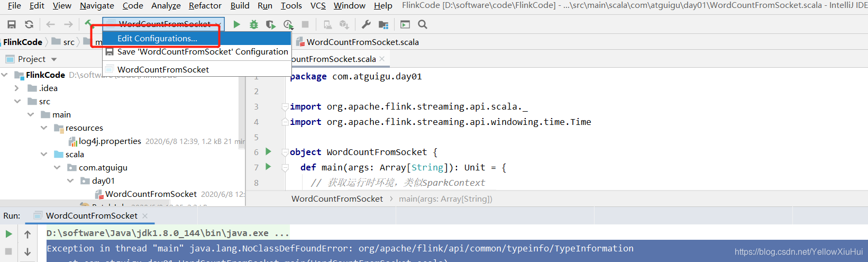868x262 pixels.
Task: Select WordCountFromSocket in the configurations list
Action: [197, 69]
